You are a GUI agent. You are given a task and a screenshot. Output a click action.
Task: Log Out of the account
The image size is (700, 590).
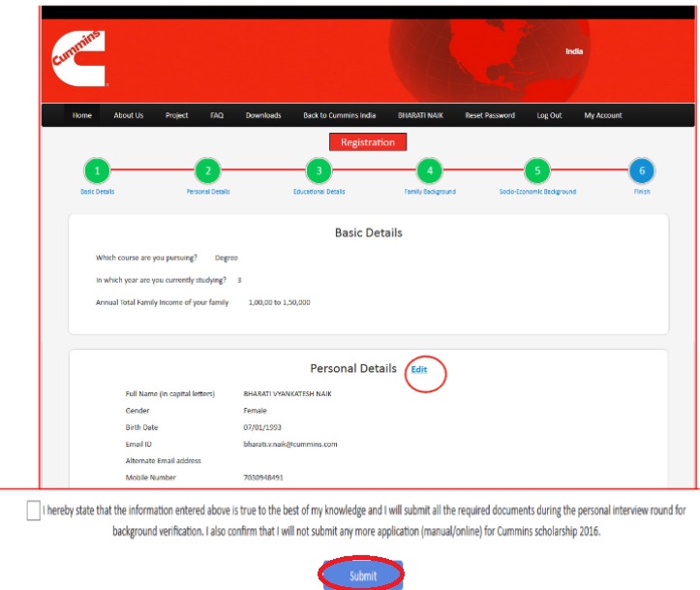tap(549, 115)
